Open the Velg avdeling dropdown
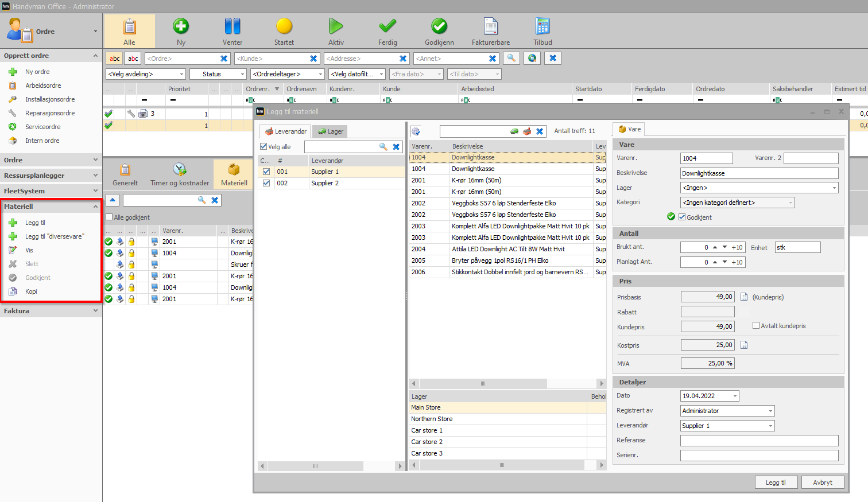Screen dimensions: 868x502 (146, 74)
